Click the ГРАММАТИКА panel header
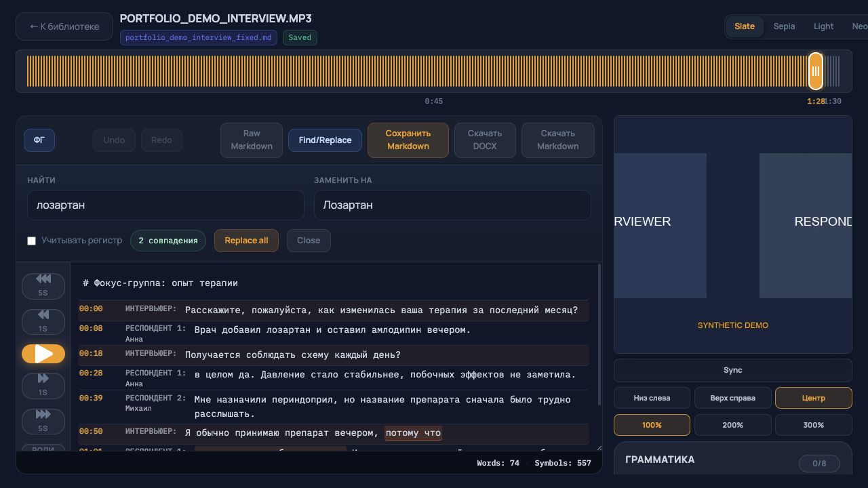This screenshot has height=488, width=868. pos(660,460)
